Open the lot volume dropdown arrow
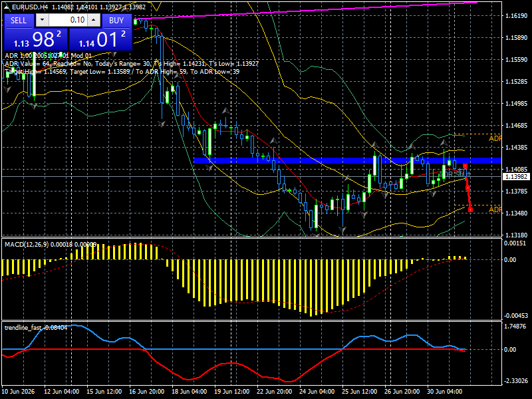This screenshot has width=532, height=399. click(x=42, y=20)
